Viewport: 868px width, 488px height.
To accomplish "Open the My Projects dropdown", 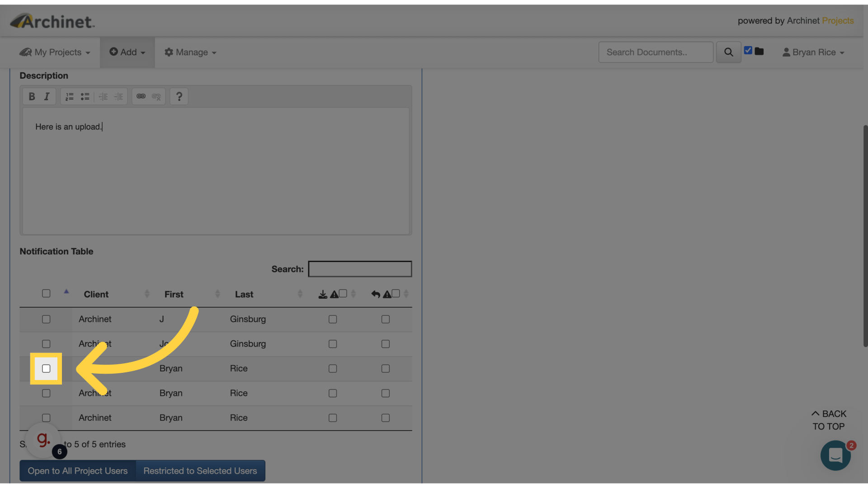I will coord(54,52).
